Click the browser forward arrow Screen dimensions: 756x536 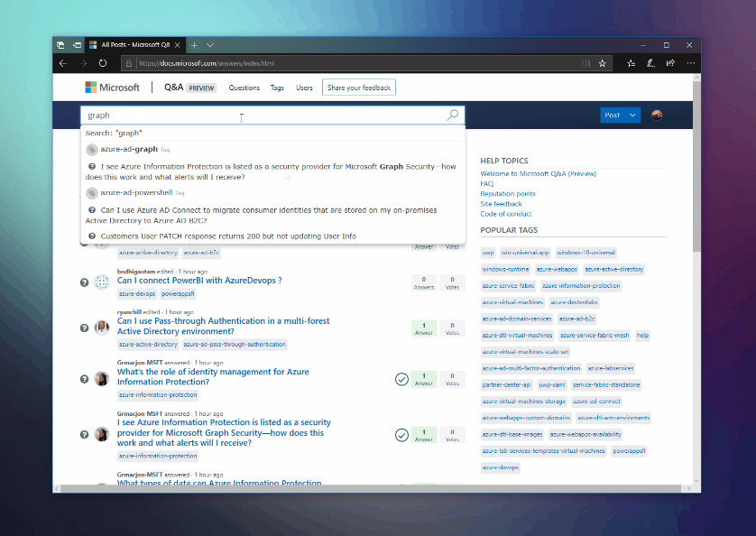[x=83, y=63]
